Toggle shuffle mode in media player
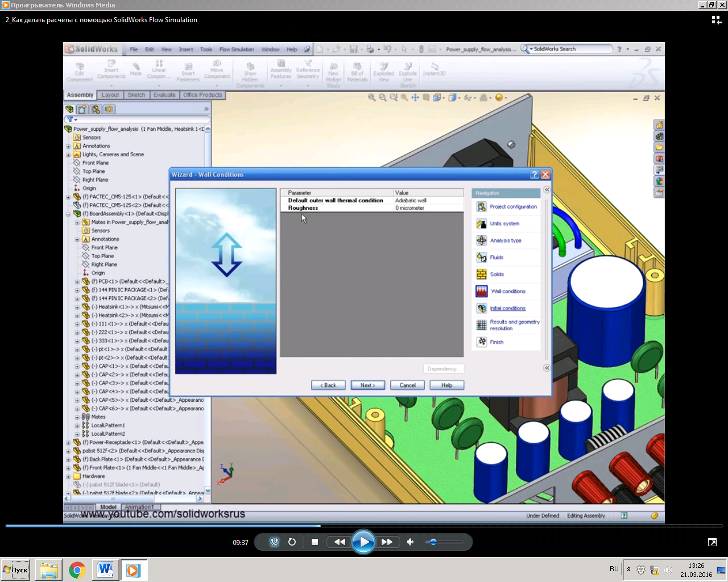 point(274,542)
